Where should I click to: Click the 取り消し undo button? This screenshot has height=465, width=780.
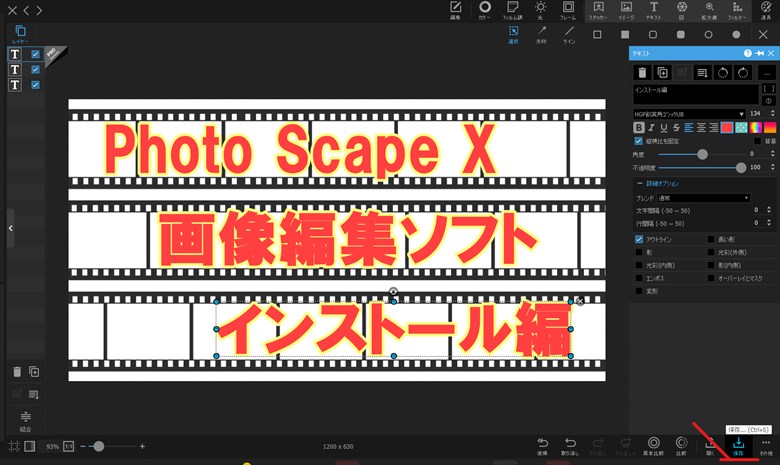pos(570,446)
